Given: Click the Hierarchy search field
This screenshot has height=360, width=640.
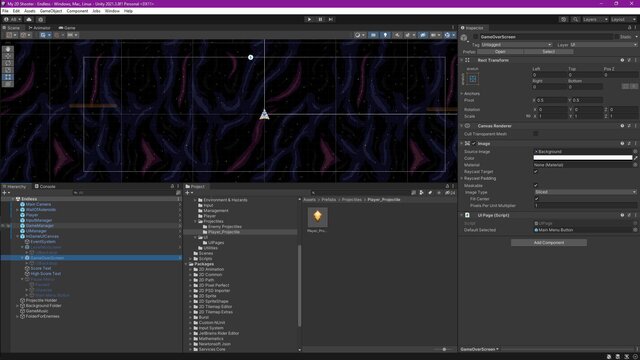Looking at the screenshot, I should tap(123, 193).
